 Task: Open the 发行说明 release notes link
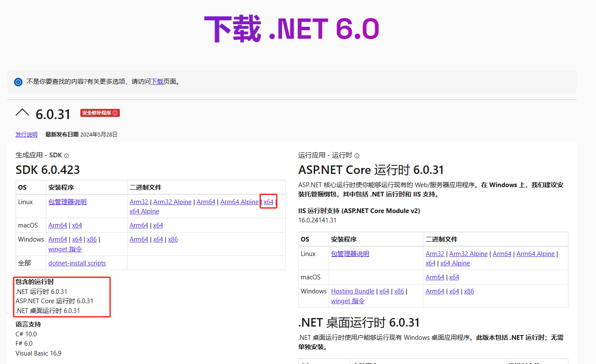(26, 134)
